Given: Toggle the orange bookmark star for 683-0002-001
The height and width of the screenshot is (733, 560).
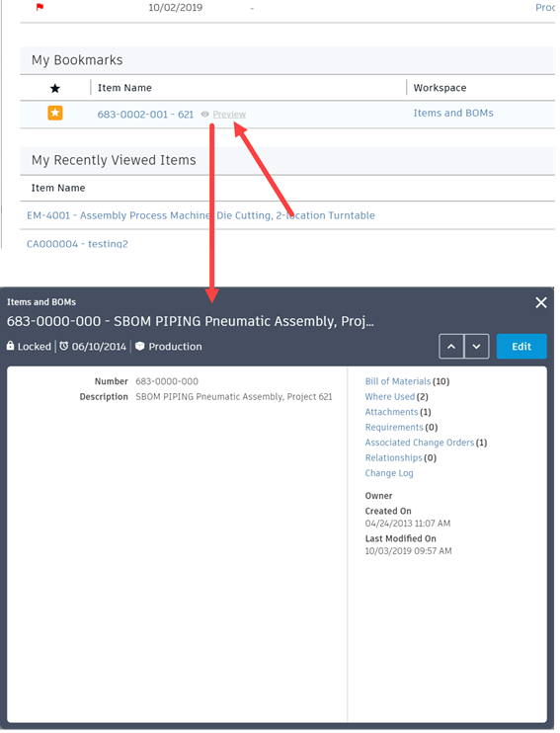Looking at the screenshot, I should [55, 114].
